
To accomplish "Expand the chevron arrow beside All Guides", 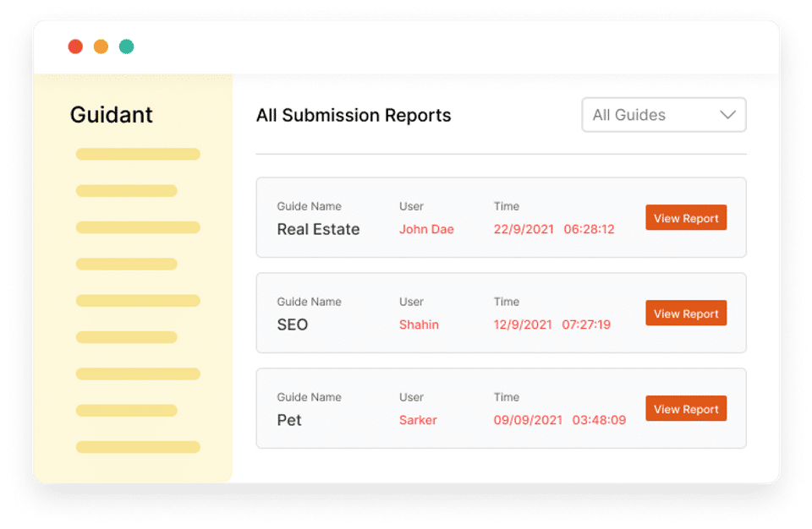I will pos(727,115).
